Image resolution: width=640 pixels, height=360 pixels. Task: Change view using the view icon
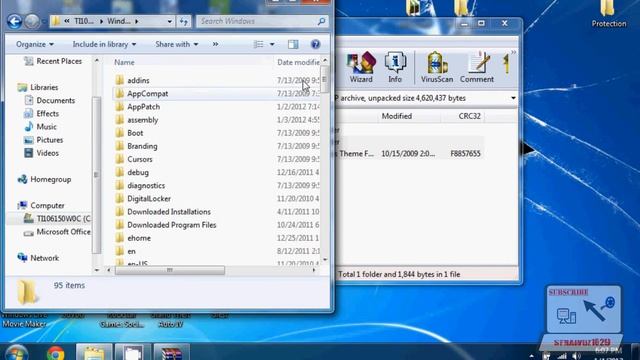tap(258, 44)
